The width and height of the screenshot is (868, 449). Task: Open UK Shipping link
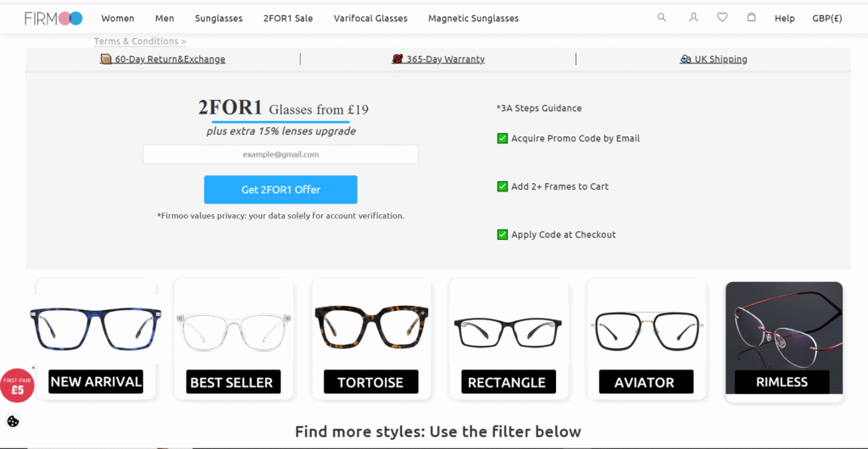point(714,59)
